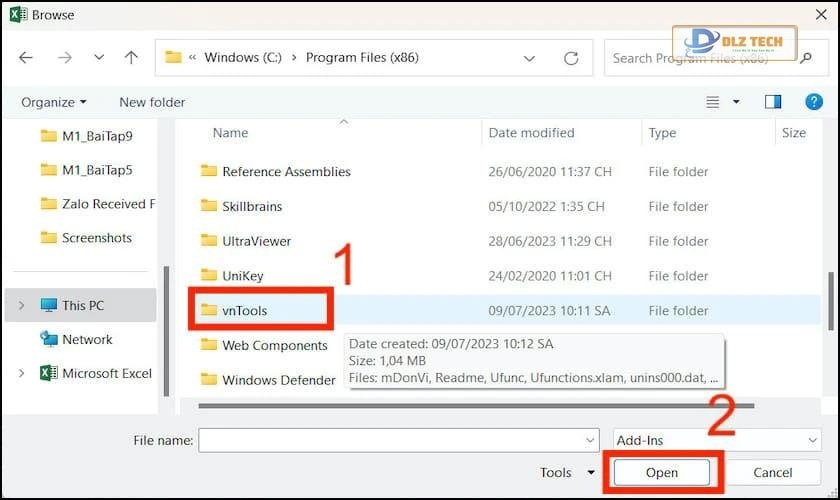Toggle the preview pane icon

[773, 102]
